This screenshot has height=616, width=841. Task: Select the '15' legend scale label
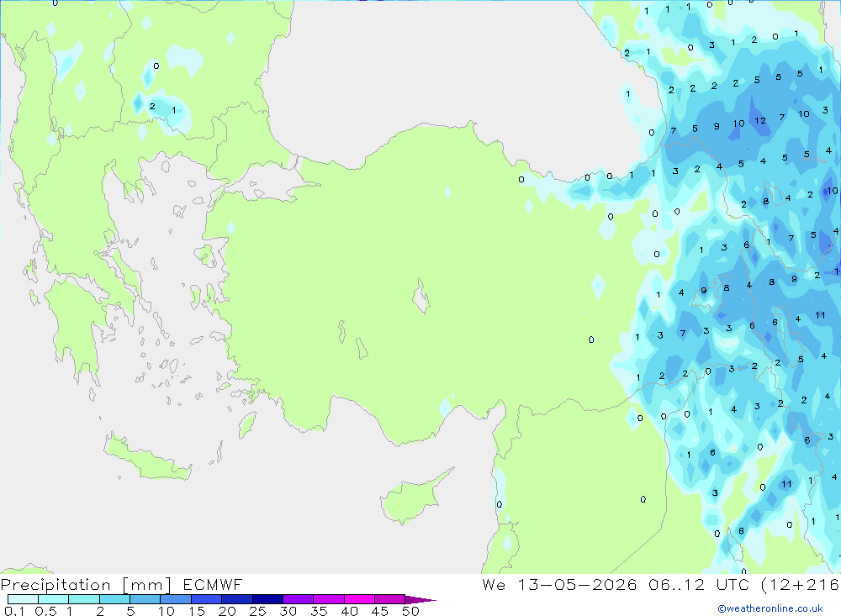click(197, 611)
